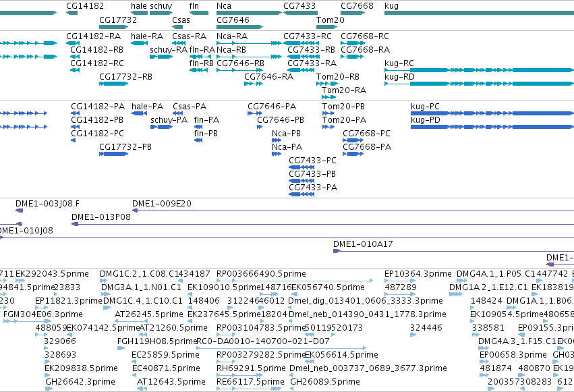Select EST EK209838.5prime
Viewport: 574px width, 392px height.
point(81,368)
